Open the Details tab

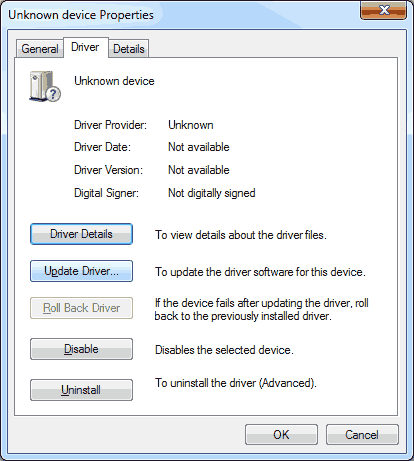[x=129, y=49]
